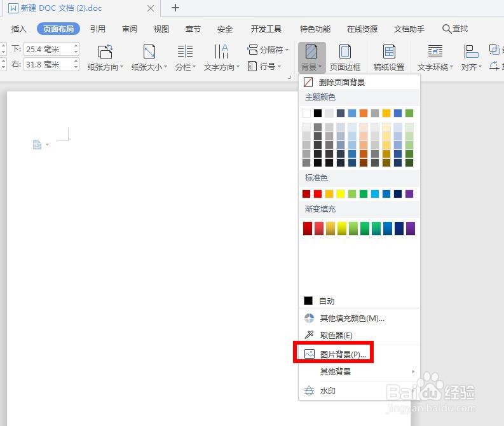Click the line numbers (行号) icon
The width and height of the screenshot is (504, 426).
point(252,66)
